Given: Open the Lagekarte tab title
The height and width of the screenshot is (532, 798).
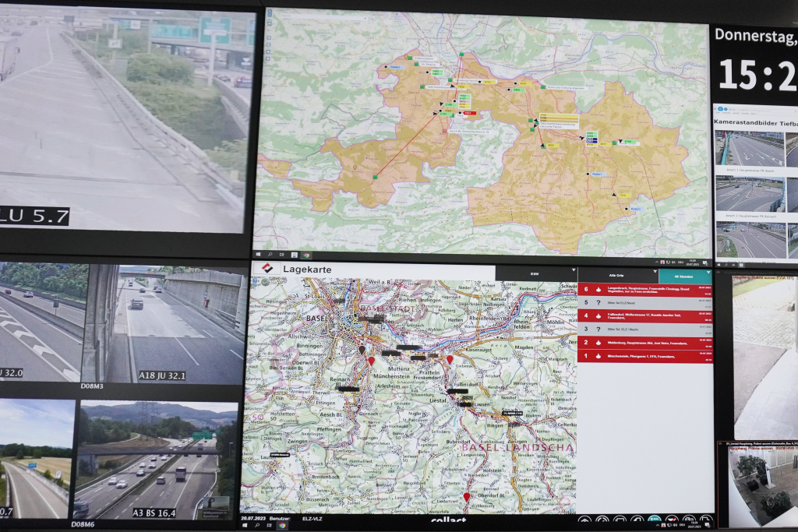Looking at the screenshot, I should (306, 270).
